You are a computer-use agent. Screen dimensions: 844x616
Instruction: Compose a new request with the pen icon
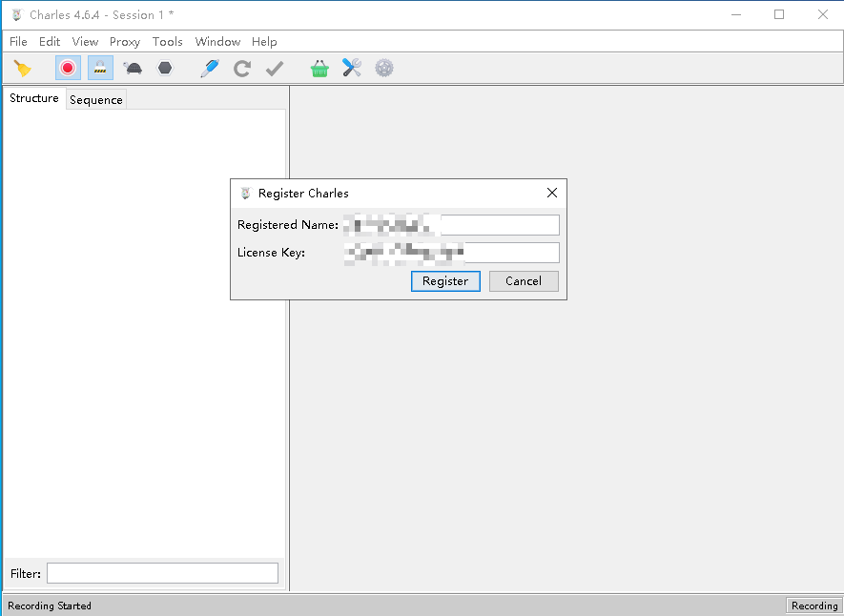210,69
